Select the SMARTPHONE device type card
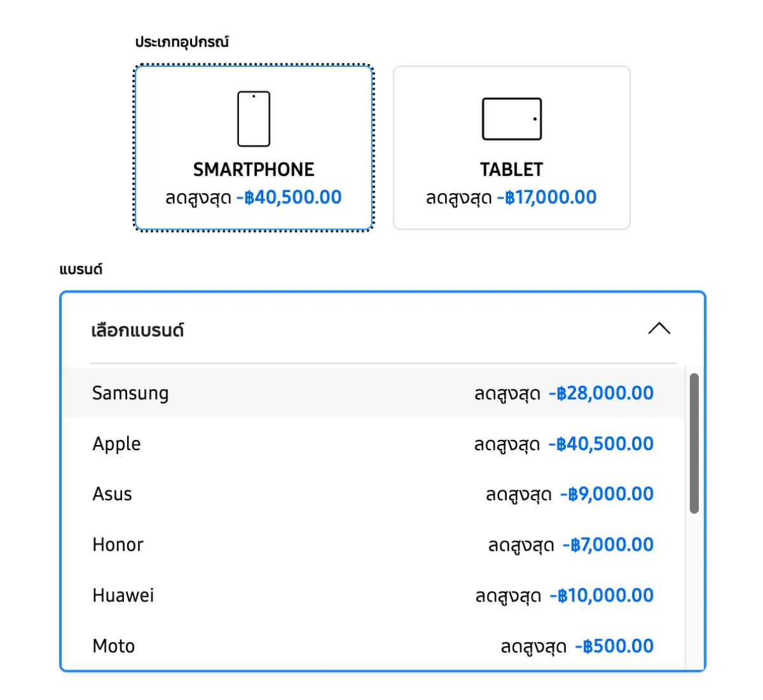Viewport: 763px width, 700px height. pyautogui.click(x=254, y=148)
